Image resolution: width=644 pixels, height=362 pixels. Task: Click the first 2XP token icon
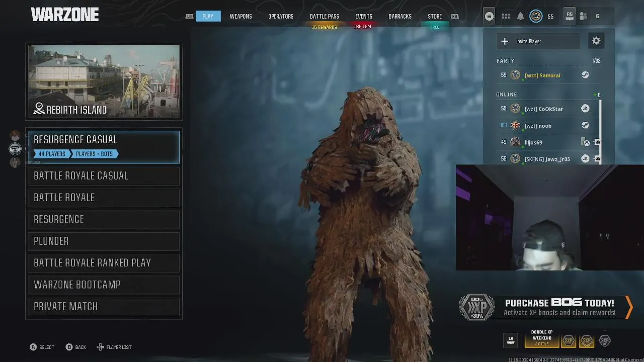[569, 341]
